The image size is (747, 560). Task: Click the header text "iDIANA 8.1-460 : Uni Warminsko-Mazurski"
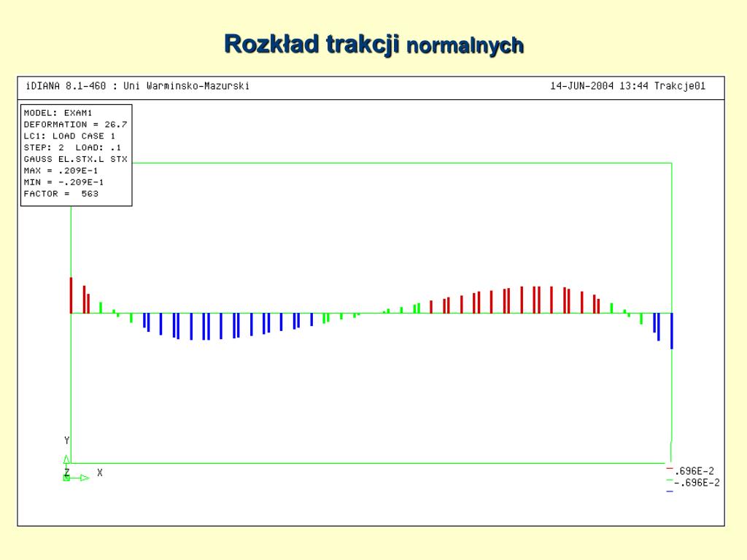138,86
